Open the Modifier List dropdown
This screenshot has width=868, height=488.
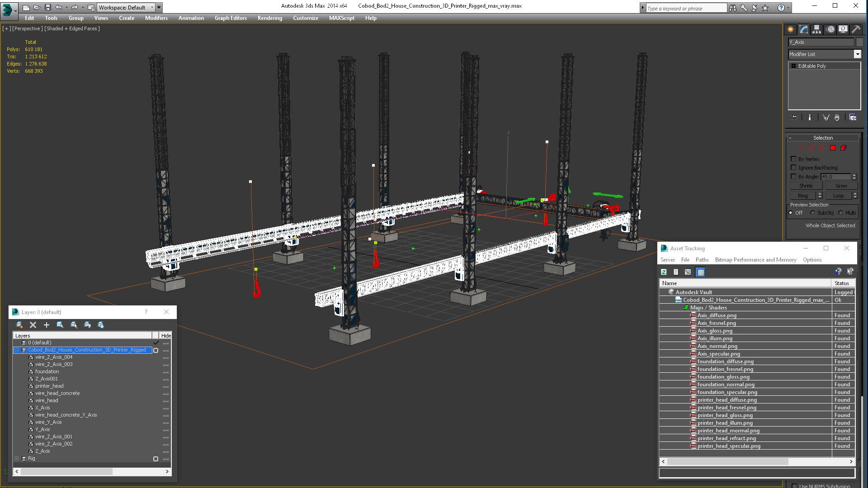click(x=857, y=54)
